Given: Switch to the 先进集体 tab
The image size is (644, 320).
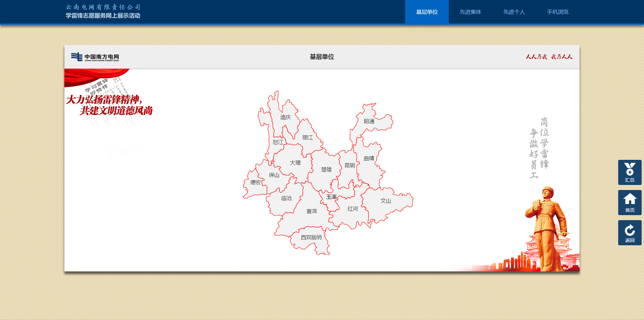Looking at the screenshot, I should [470, 12].
